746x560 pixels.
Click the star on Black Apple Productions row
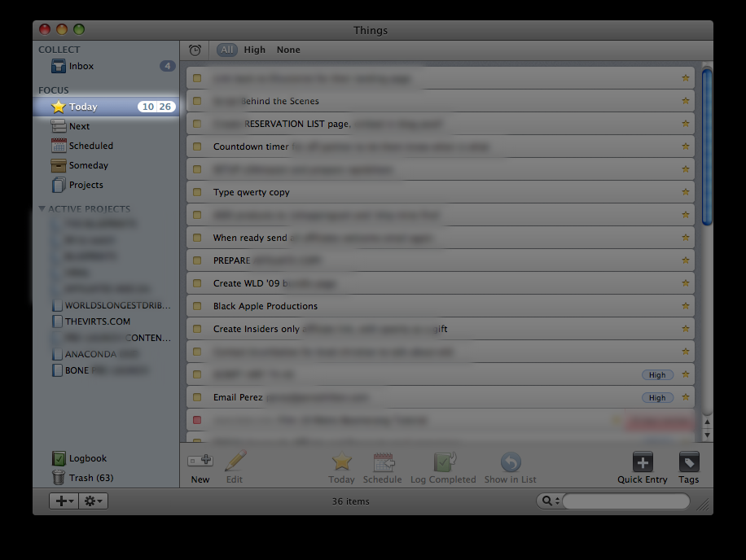coord(686,306)
